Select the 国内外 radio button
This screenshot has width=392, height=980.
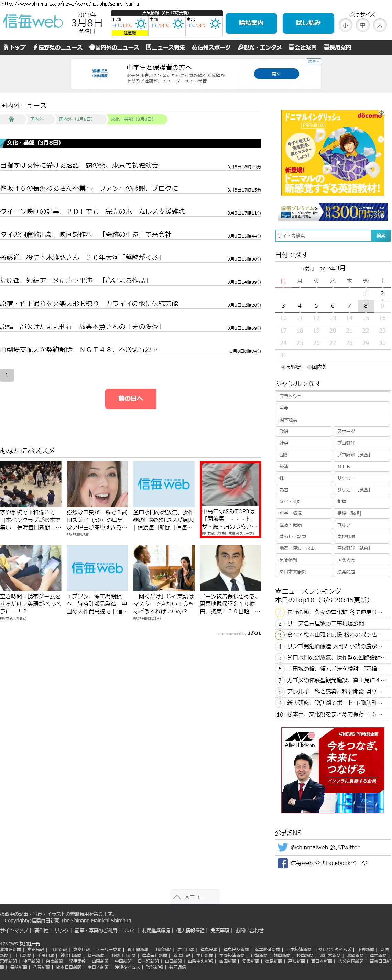click(309, 367)
